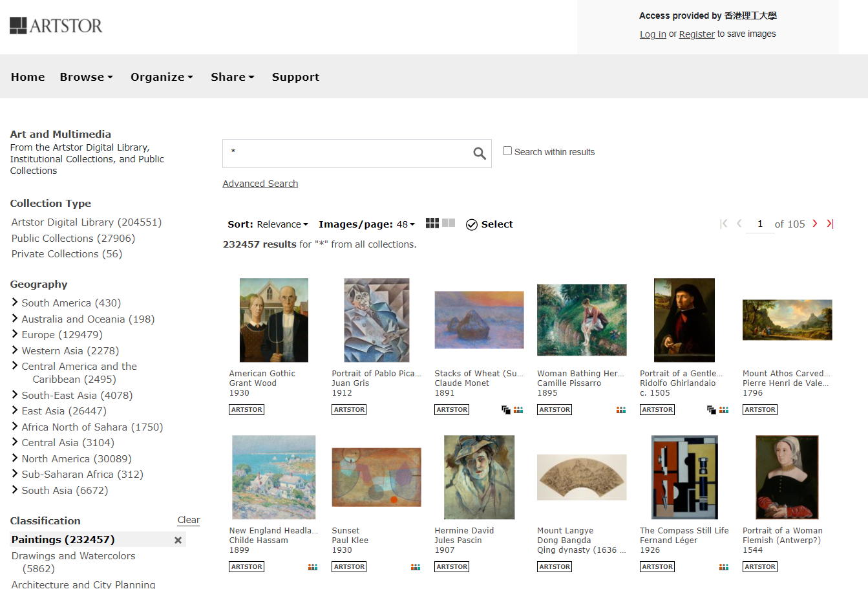Remove the Paintings classification filter
The image size is (868, 589).
pyautogui.click(x=178, y=540)
